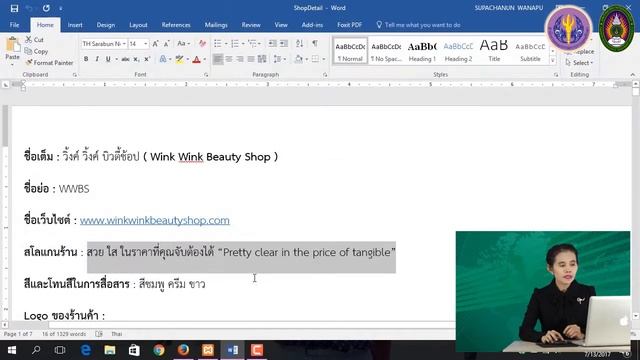Switch to the Review tab
This screenshot has width=640, height=360.
click(x=251, y=25)
